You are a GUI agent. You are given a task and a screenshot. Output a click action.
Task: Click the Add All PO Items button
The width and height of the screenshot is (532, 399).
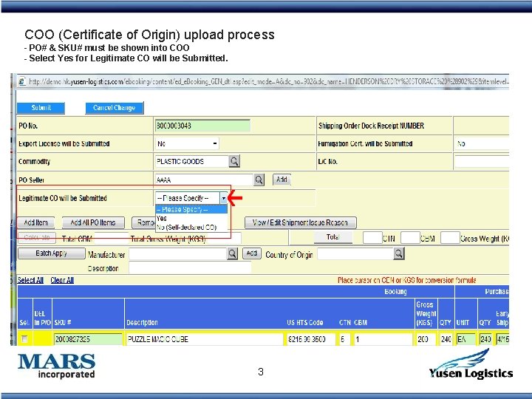pyautogui.click(x=93, y=222)
